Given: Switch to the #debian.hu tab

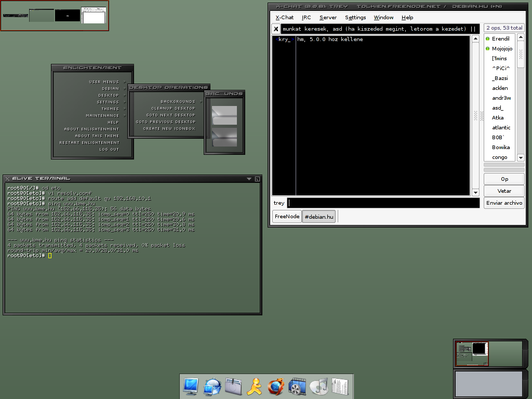Looking at the screenshot, I should 319,217.
